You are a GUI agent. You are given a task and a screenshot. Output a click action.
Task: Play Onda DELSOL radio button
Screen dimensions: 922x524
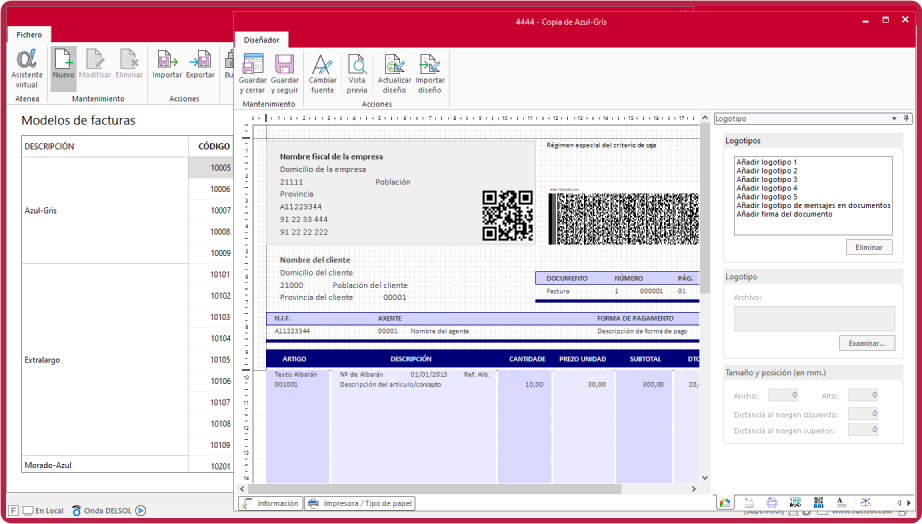[x=141, y=510]
